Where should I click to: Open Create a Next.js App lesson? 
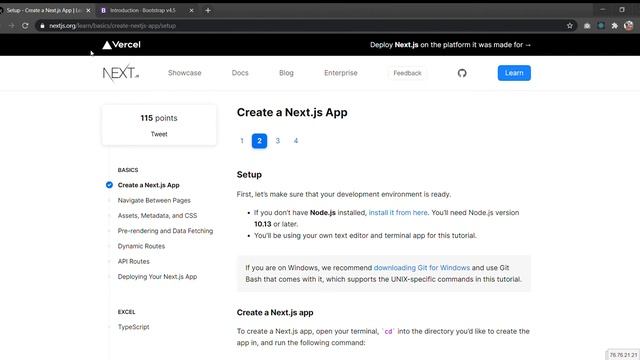(x=149, y=185)
